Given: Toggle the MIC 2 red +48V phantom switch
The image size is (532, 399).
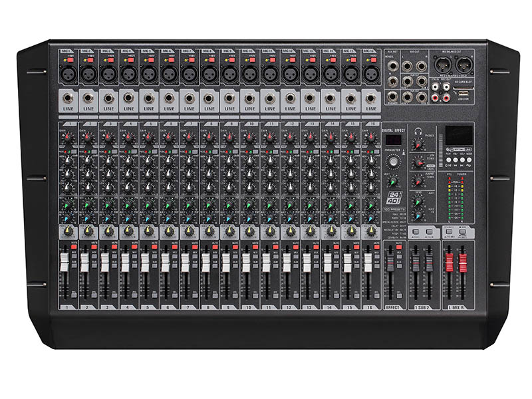Looking at the screenshot, I should (x=92, y=60).
